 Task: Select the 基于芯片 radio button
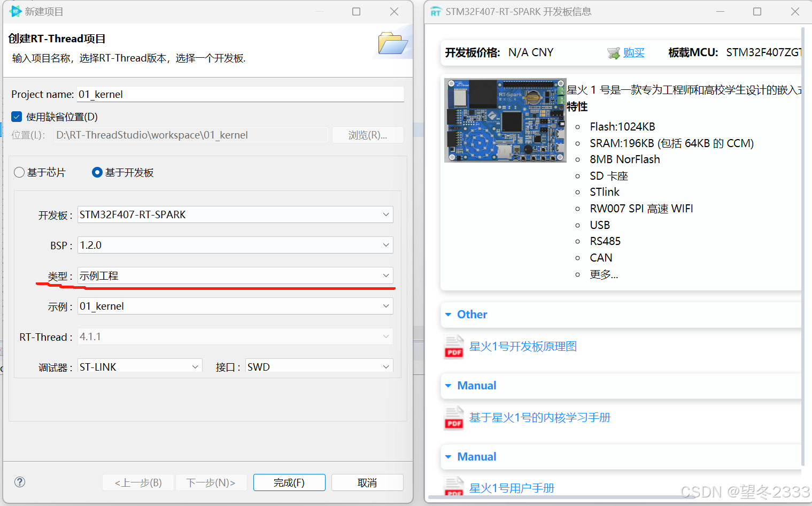coord(19,172)
